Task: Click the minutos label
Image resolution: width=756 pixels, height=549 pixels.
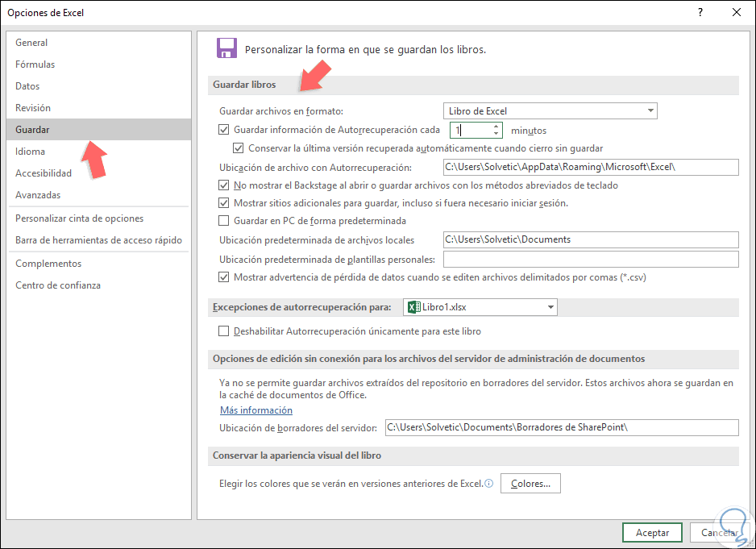Action: click(x=529, y=131)
